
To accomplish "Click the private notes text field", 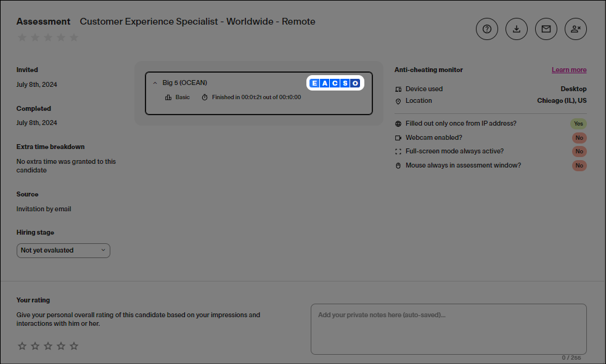I will point(448,329).
